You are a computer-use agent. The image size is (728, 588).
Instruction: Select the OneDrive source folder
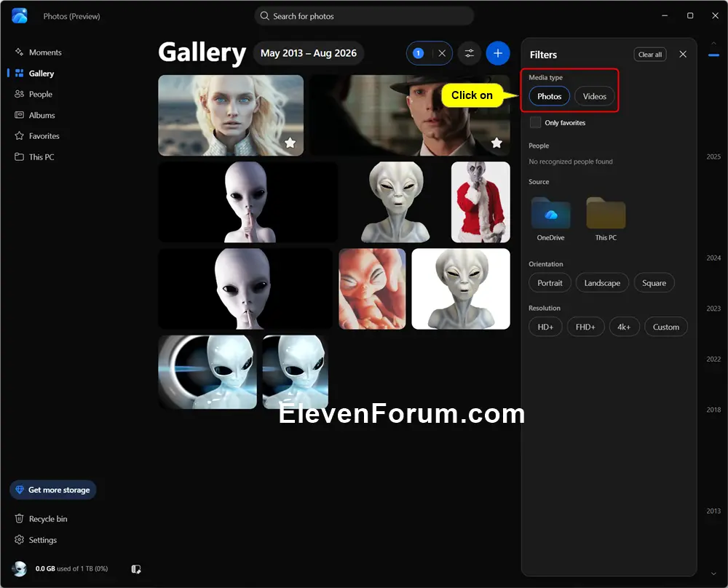pyautogui.click(x=550, y=218)
